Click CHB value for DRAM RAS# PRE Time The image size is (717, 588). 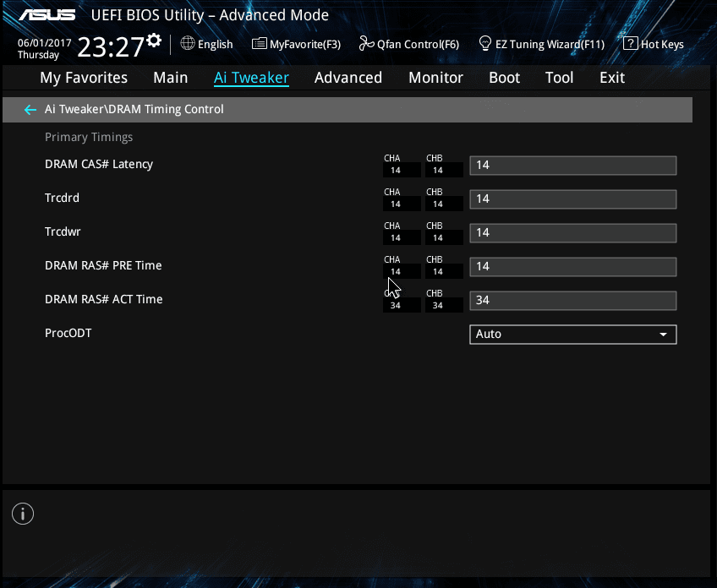coord(438,272)
